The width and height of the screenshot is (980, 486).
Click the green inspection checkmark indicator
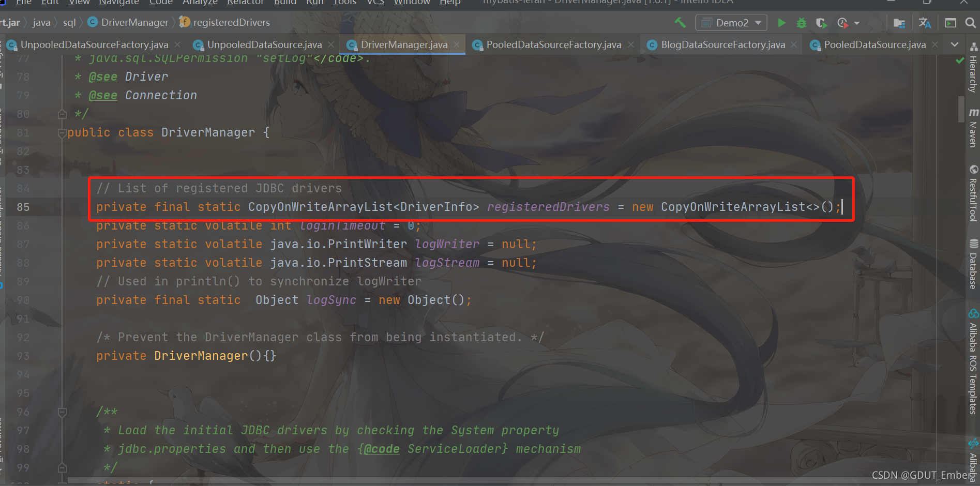(960, 60)
